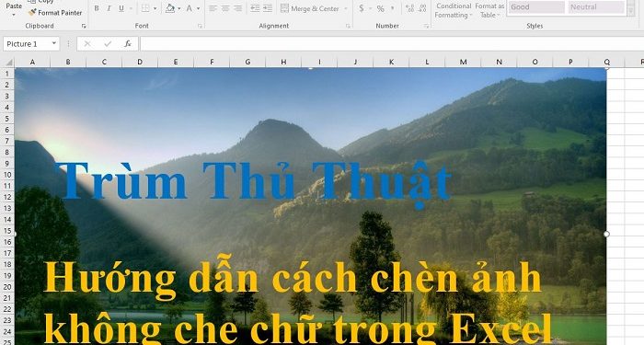644x345 pixels.
Task: Select column Q header
Action: tap(606, 62)
